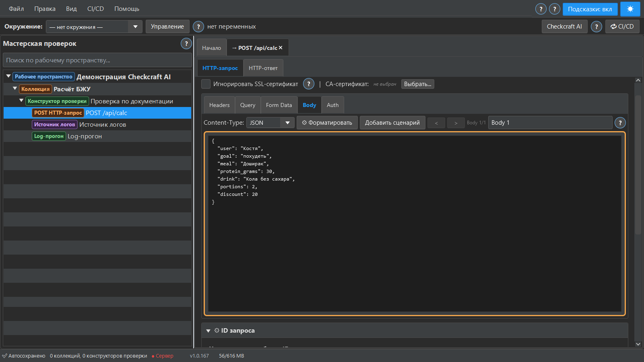Image resolution: width=644 pixels, height=362 pixels.
Task: Click CI/CD button with sync icon
Action: click(x=622, y=27)
